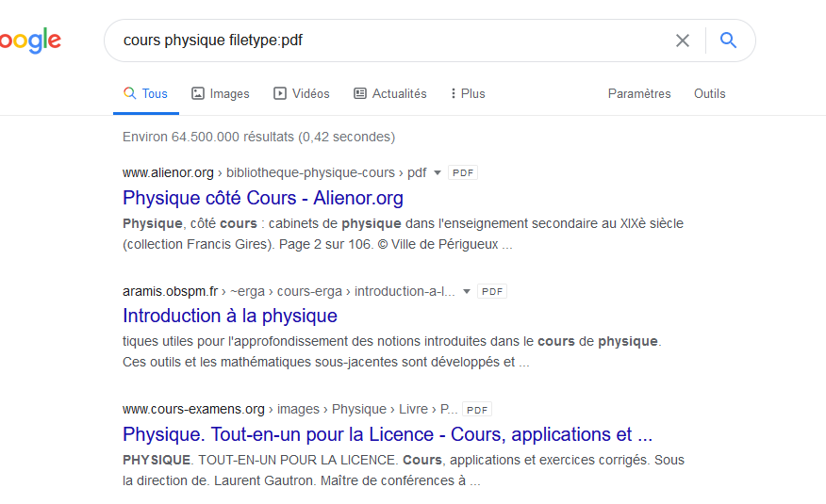
Task: Open the Introduction à la physique result
Action: [230, 316]
